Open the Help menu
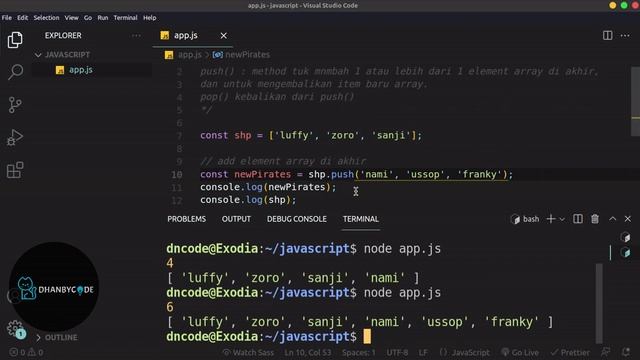The width and height of the screenshot is (640, 360). coord(149,18)
